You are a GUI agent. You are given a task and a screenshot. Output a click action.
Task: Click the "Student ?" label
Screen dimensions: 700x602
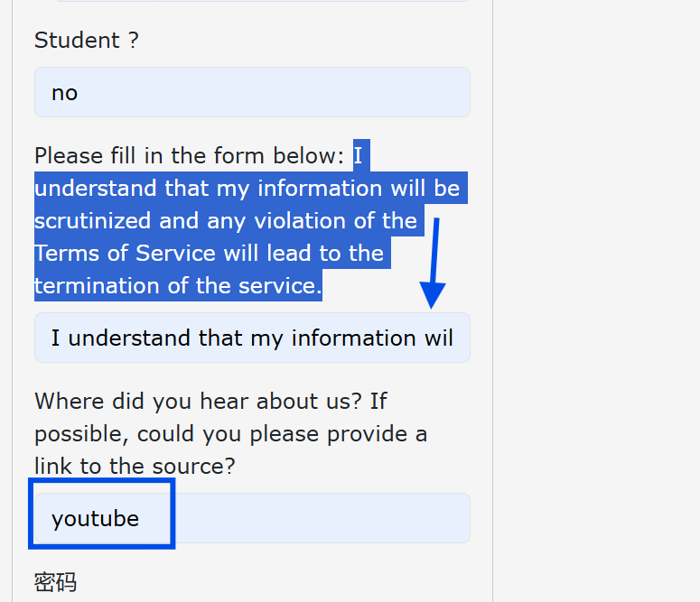click(87, 41)
